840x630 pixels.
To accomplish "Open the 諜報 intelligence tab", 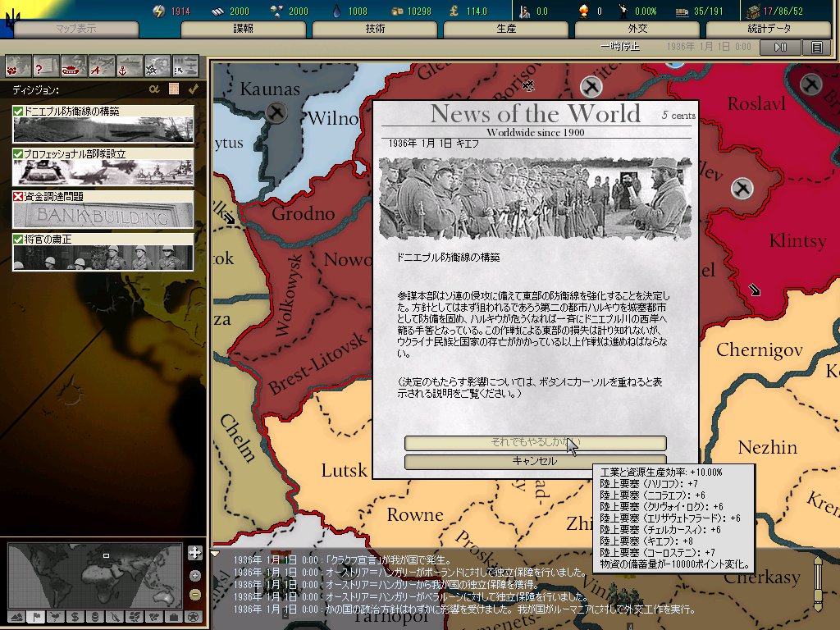I will tap(243, 29).
